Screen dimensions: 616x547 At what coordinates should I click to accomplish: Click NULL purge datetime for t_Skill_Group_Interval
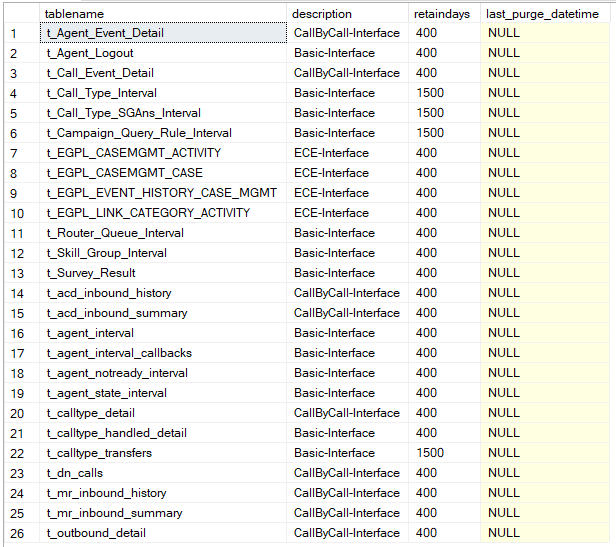coord(545,253)
